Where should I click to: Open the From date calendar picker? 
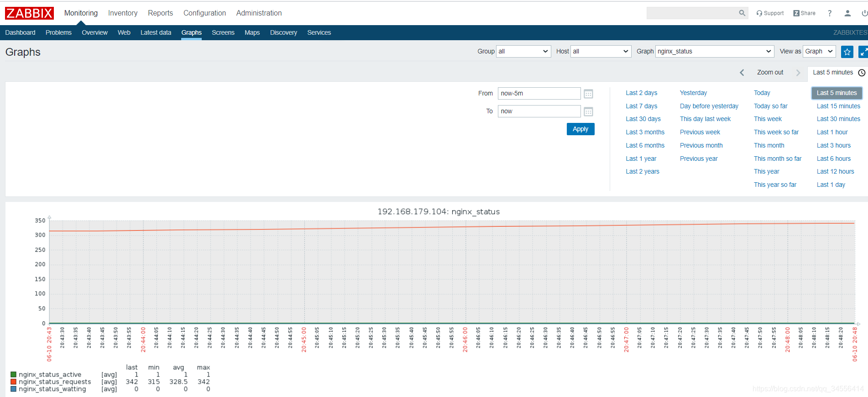pyautogui.click(x=588, y=94)
